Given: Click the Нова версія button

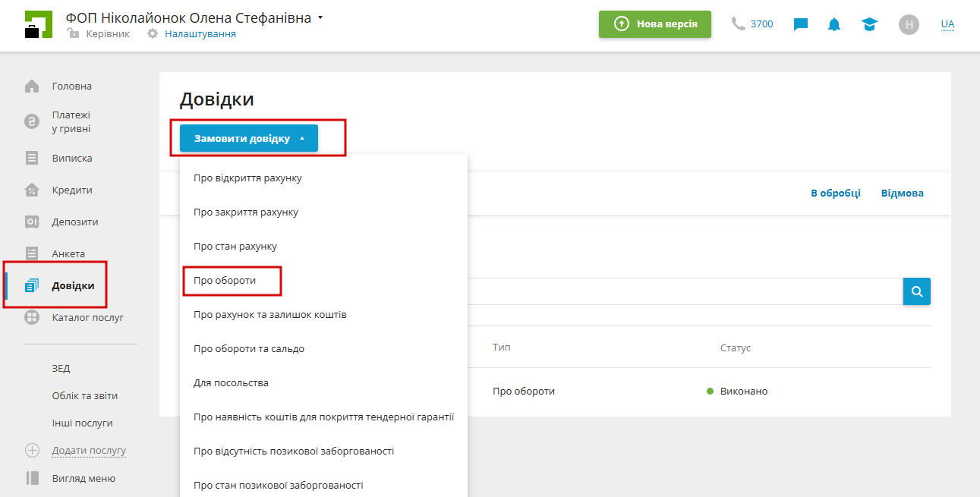Looking at the screenshot, I should click(x=654, y=24).
